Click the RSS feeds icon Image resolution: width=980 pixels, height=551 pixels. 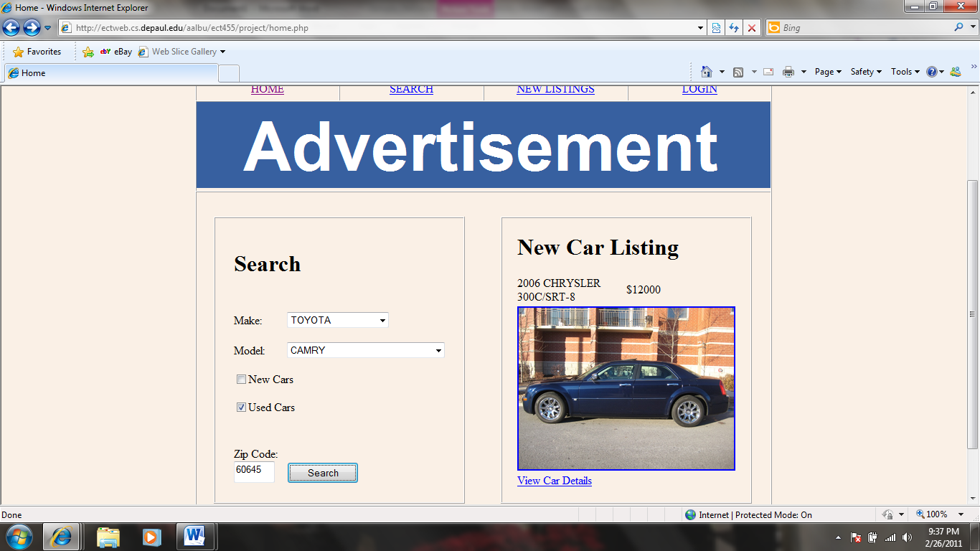[x=738, y=72]
